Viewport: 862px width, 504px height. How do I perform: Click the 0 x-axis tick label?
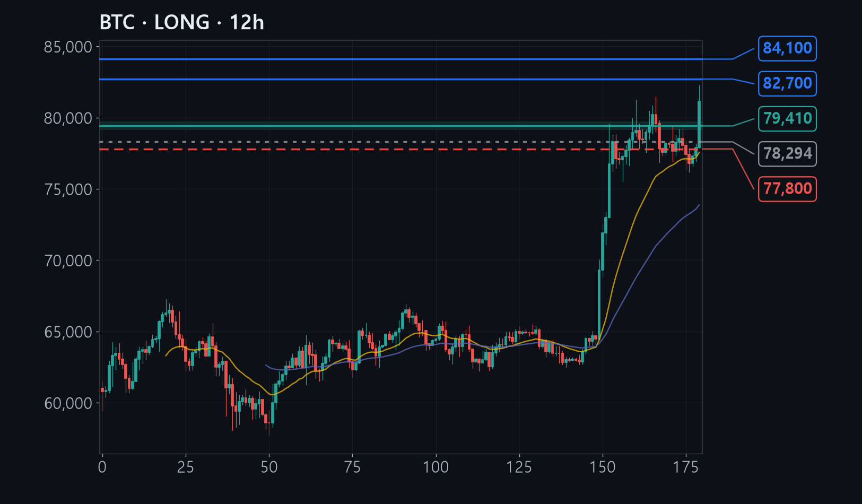pyautogui.click(x=102, y=467)
